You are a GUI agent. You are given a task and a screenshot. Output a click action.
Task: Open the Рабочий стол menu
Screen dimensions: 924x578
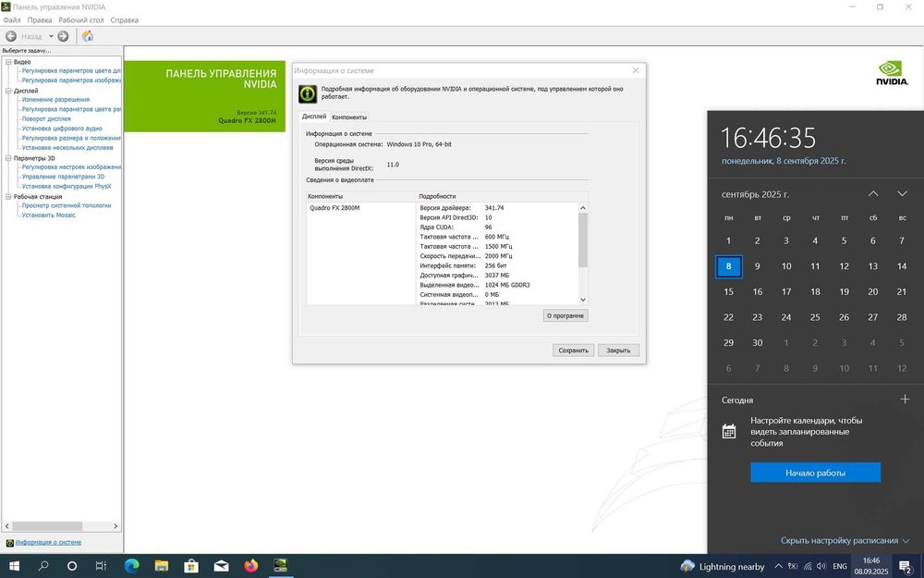[x=80, y=20]
